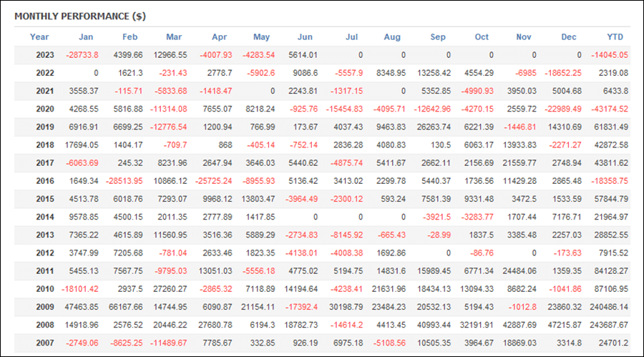Click the Year column header

[x=39, y=37]
